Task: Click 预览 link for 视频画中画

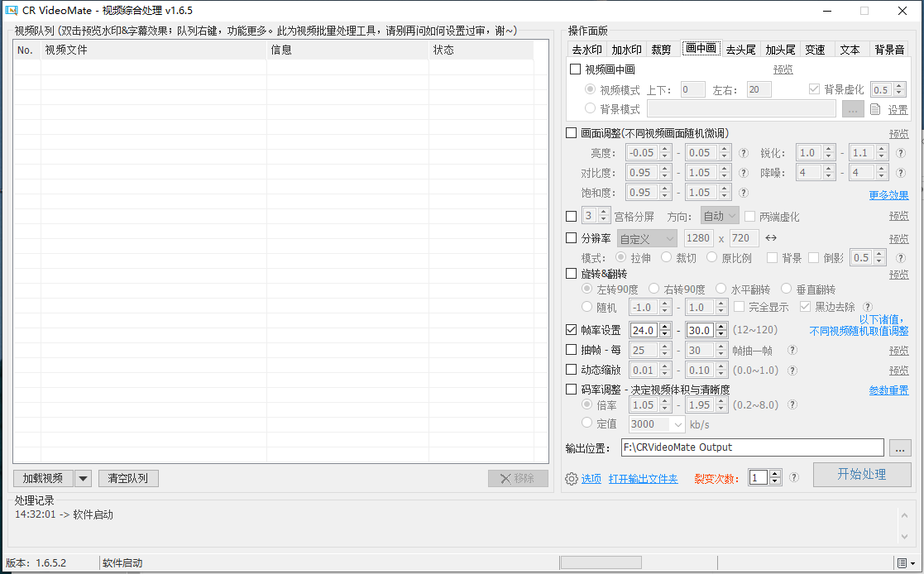Action: point(783,69)
